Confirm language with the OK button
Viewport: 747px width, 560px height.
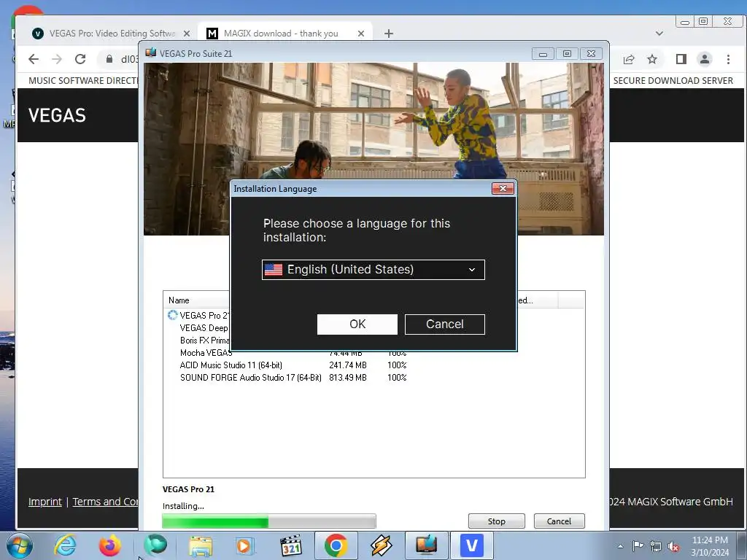tap(357, 324)
